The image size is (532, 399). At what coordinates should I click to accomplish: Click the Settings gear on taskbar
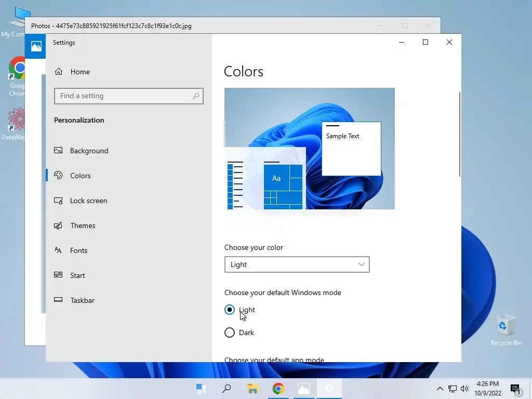click(329, 389)
